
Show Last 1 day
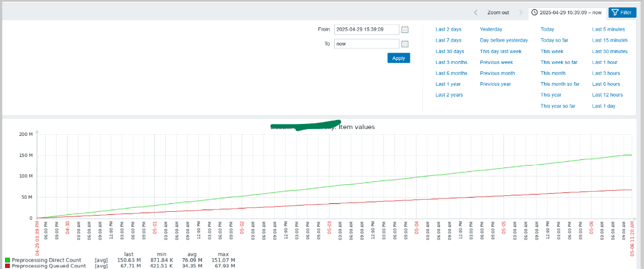[x=603, y=106]
